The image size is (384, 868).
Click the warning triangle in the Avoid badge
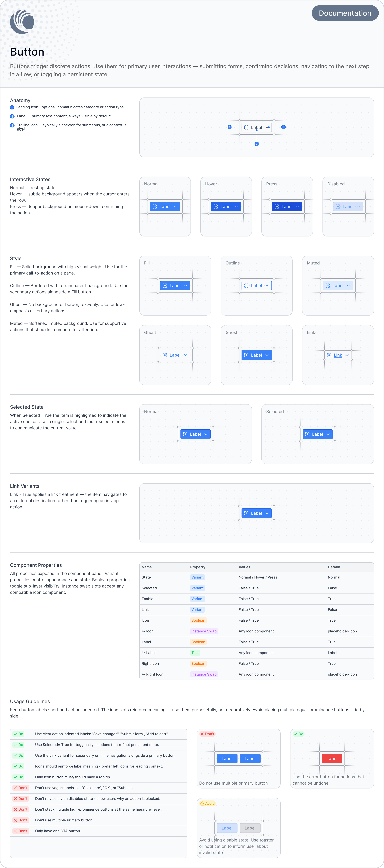pyautogui.click(x=202, y=803)
